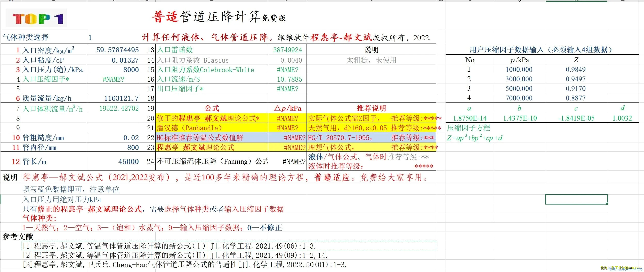
Task: Click inlet pressure value 8000
Action: 113,70
